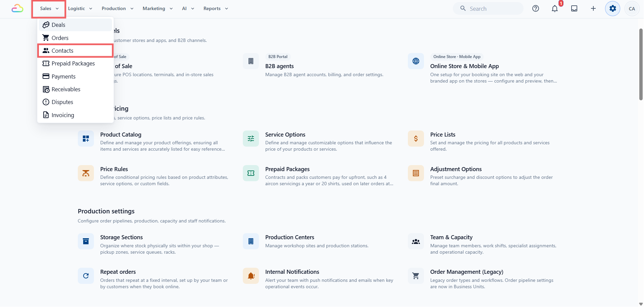Screen dimensions: 644x307
Task: Open the Service Options settings
Action: 285,135
